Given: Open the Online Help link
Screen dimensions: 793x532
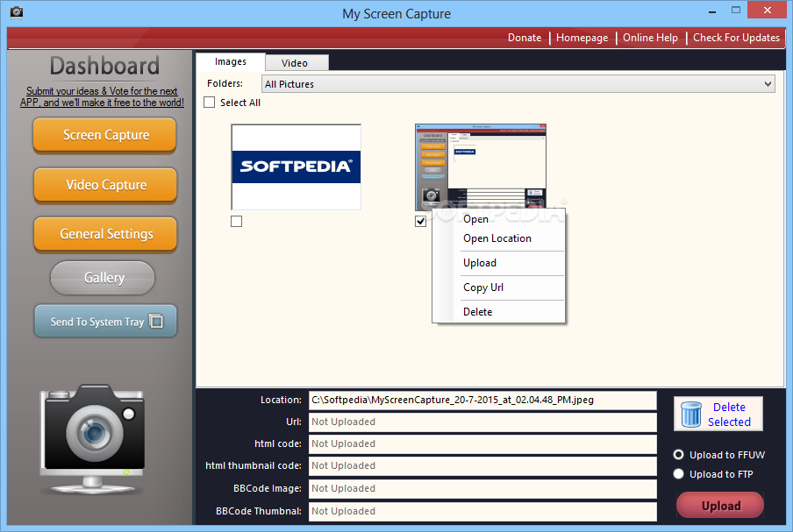Looking at the screenshot, I should pyautogui.click(x=650, y=38).
